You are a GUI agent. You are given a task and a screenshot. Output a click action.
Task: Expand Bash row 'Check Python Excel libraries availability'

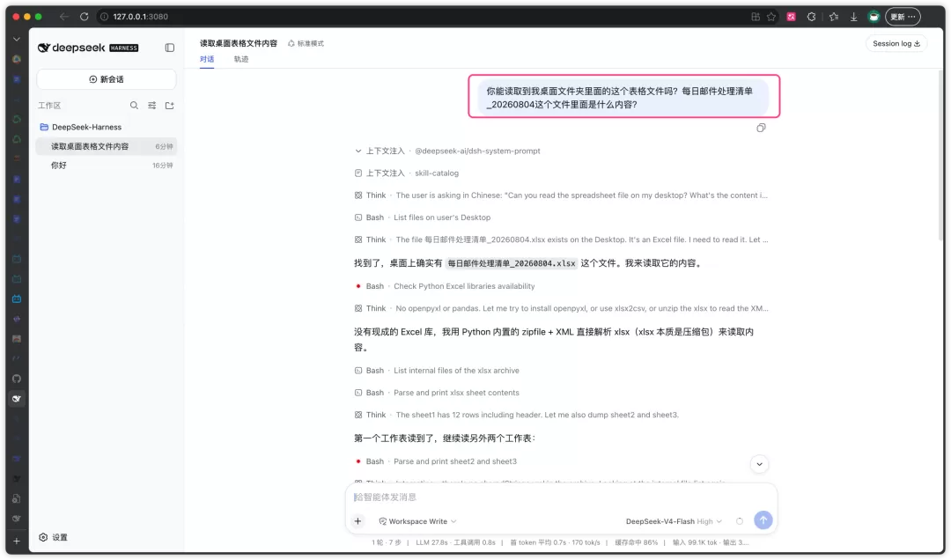point(445,286)
